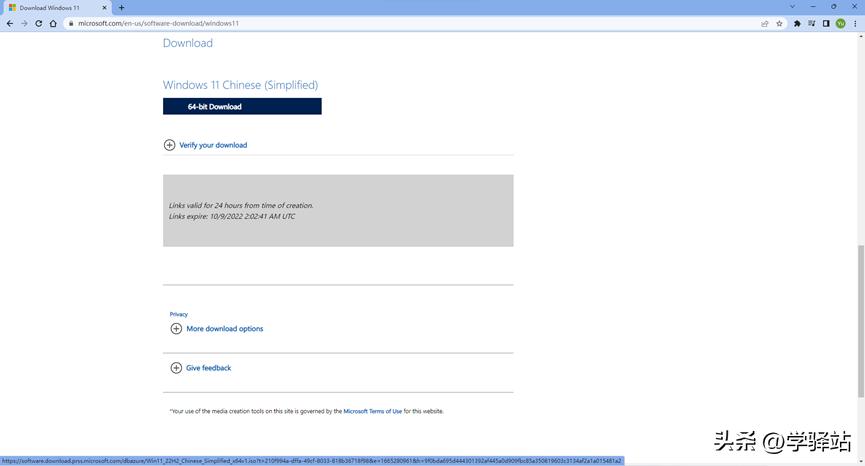
Task: Open the browser home page
Action: coord(53,24)
